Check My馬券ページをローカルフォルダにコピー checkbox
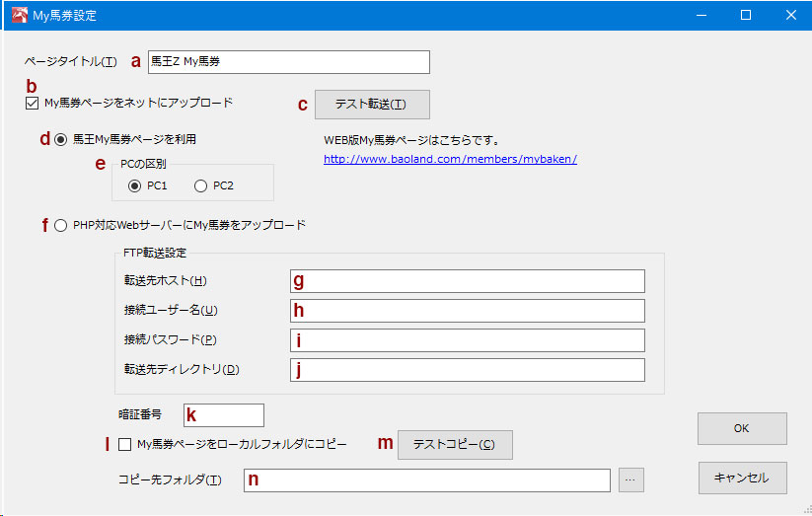812x516 pixels. click(124, 445)
